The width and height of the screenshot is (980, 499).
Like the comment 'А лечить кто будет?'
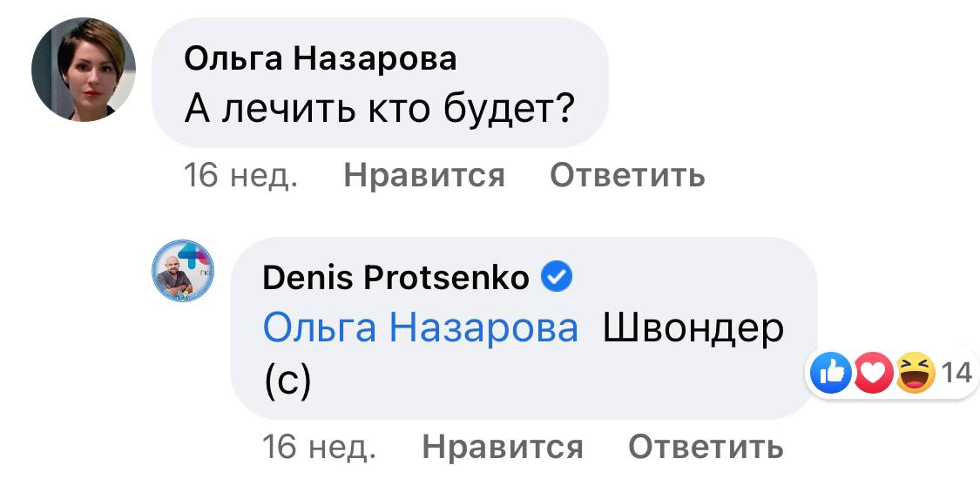(x=424, y=176)
